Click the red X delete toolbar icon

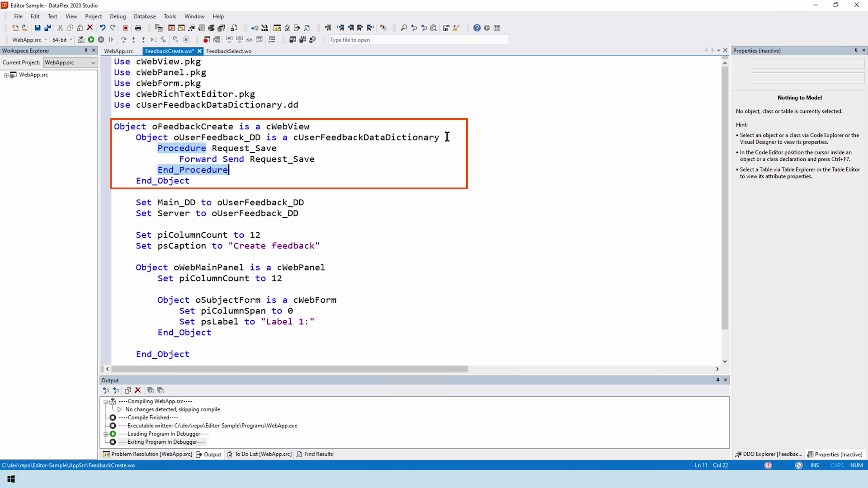[x=90, y=28]
